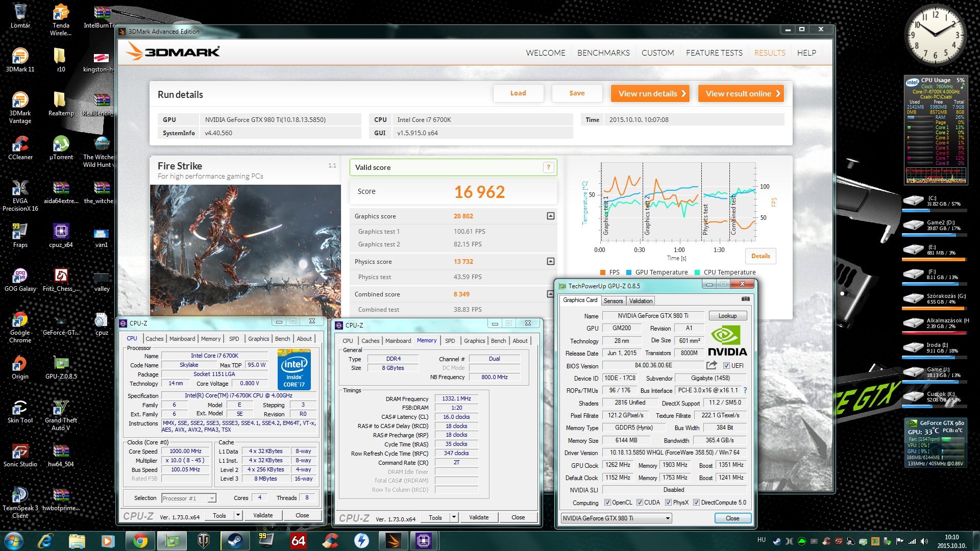The width and height of the screenshot is (980, 551).
Task: Select the Sensors tab in GPU-Z
Action: pyautogui.click(x=613, y=301)
